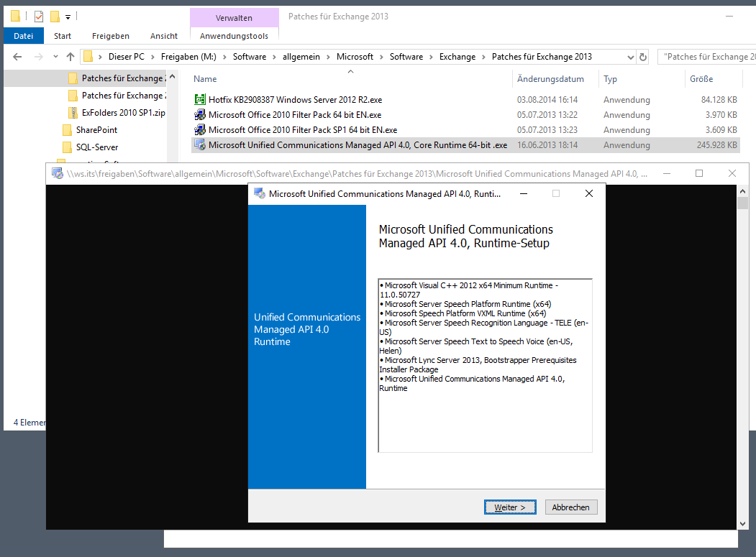The height and width of the screenshot is (557, 756).
Task: Expand chevron after Exchange breadcrumb
Action: [483, 57]
